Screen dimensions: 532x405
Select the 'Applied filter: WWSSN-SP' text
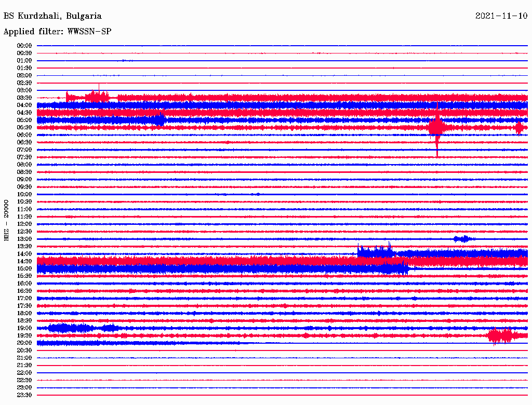57,32
